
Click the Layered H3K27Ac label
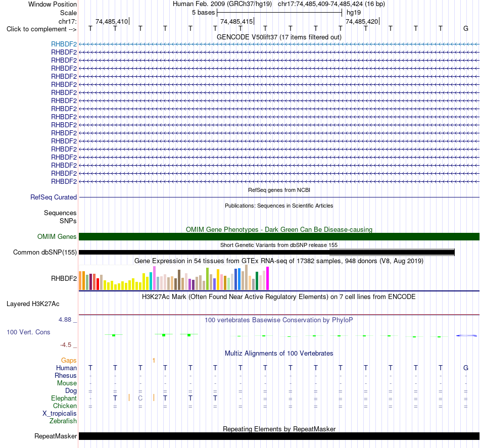coord(33,304)
